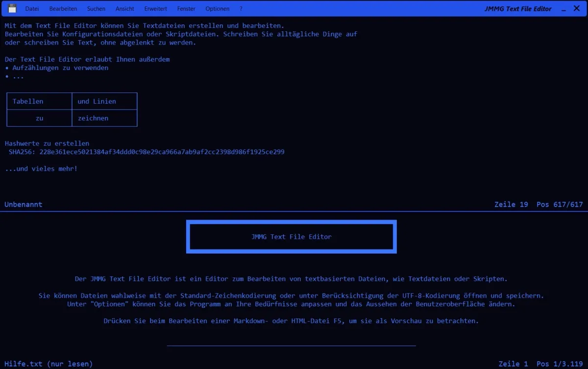The width and height of the screenshot is (588, 369).
Task: Open the ? help menu
Action: 241,9
